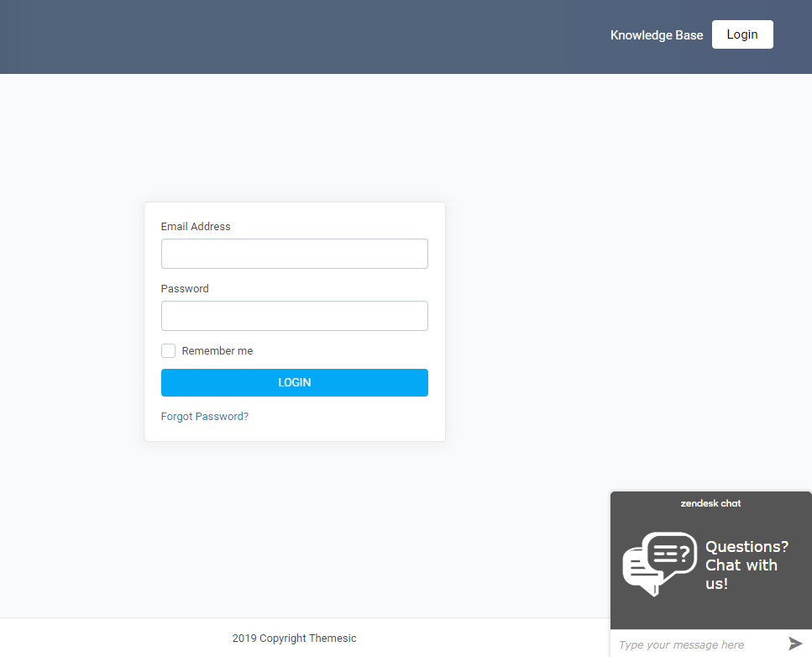Viewport: 812px width, 657px height.
Task: Open the Knowledge Base menu item
Action: pyautogui.click(x=657, y=34)
